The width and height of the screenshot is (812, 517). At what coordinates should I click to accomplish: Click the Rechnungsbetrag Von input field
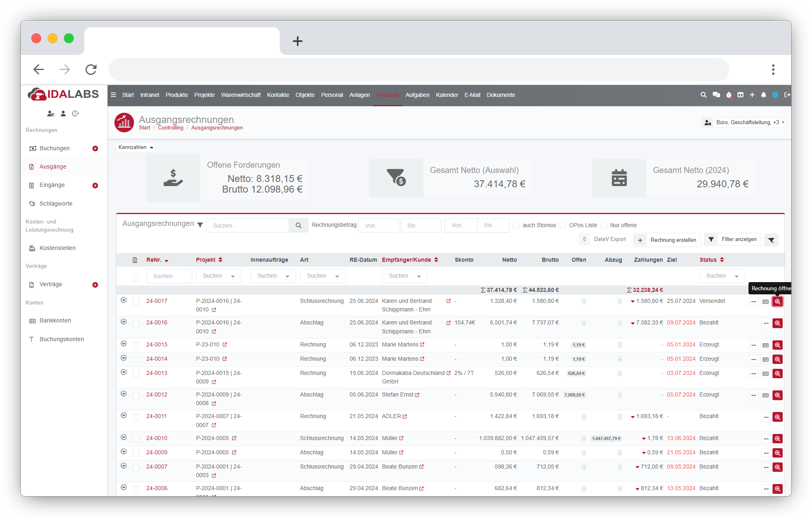click(x=378, y=226)
